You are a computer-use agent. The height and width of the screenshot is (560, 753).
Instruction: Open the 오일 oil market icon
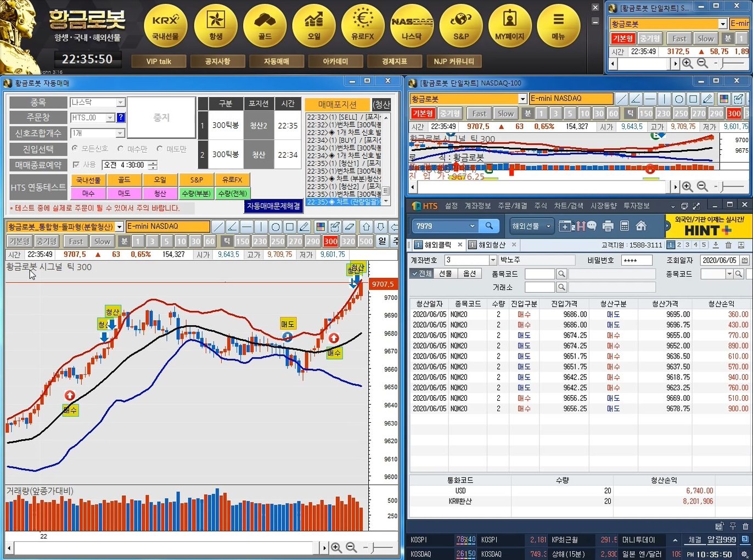tap(314, 26)
